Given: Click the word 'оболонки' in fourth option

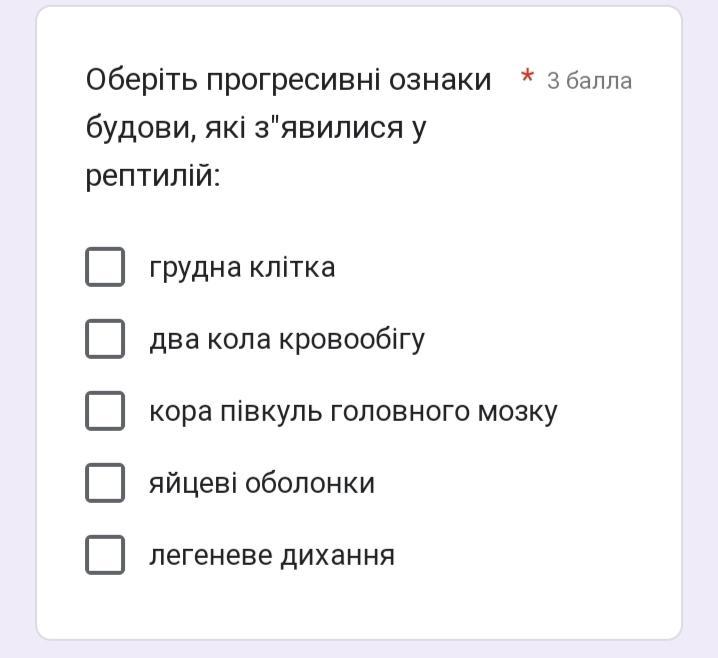Looking at the screenshot, I should click(x=310, y=484).
